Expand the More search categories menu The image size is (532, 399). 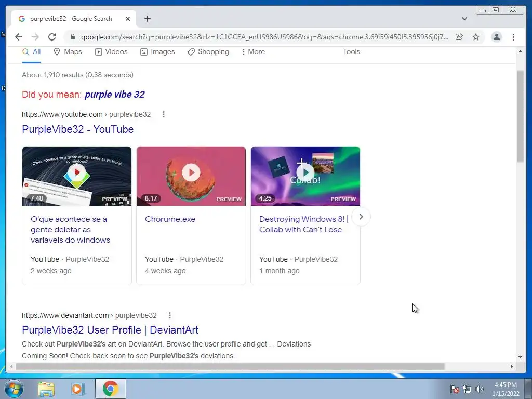click(x=253, y=52)
